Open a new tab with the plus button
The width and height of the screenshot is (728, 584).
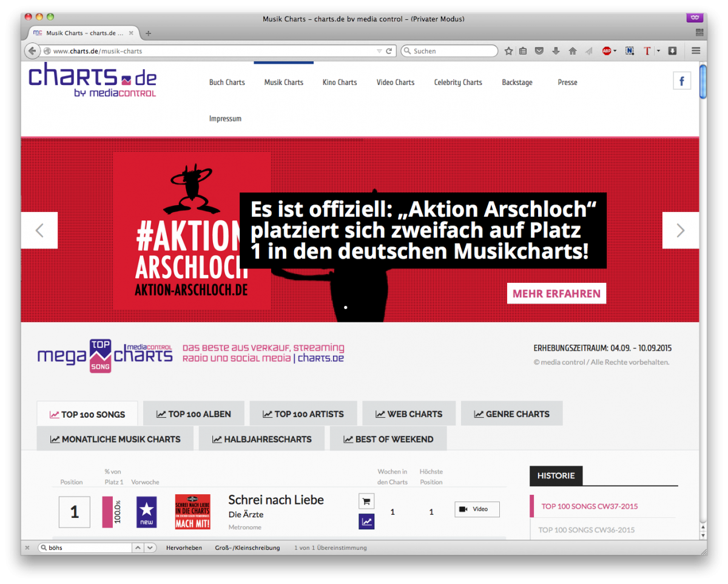click(x=148, y=33)
